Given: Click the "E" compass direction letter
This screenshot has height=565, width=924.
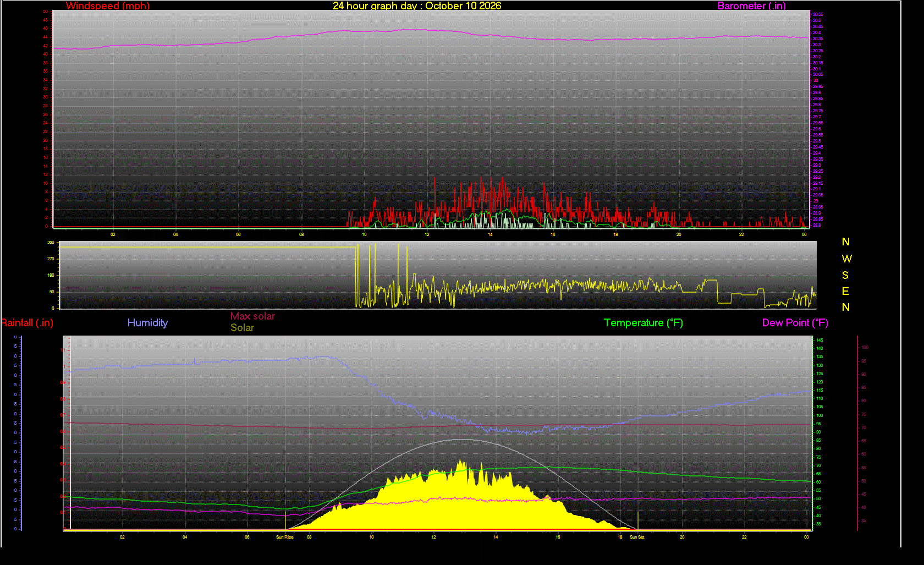Looking at the screenshot, I should coord(845,291).
